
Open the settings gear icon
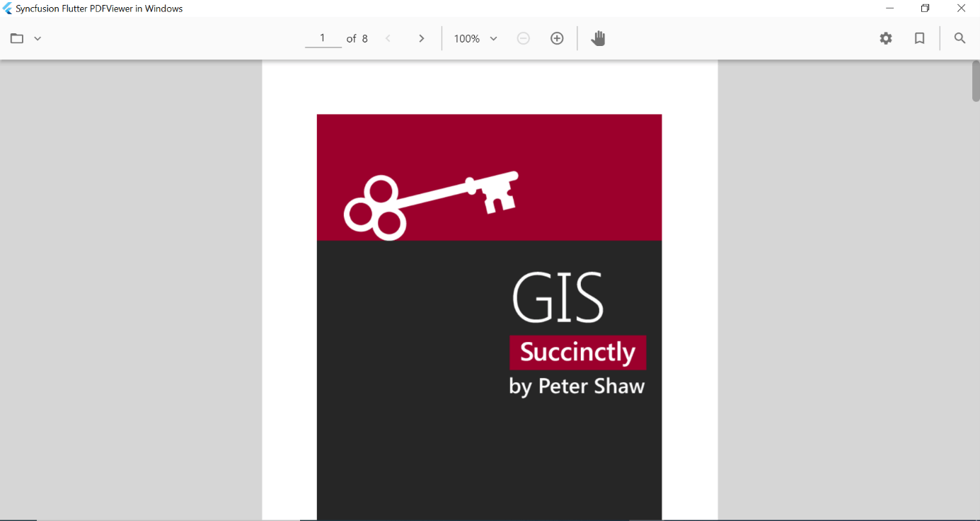886,38
